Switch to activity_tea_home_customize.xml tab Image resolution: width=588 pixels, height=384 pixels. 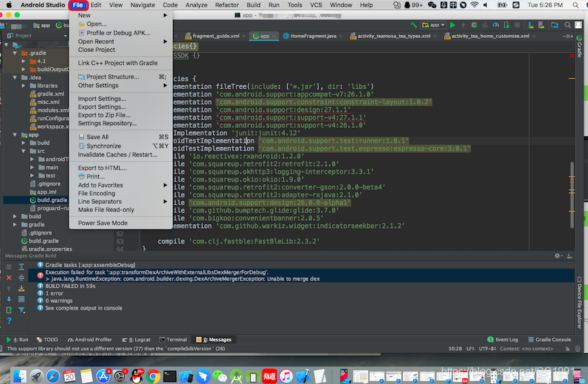[490, 36]
